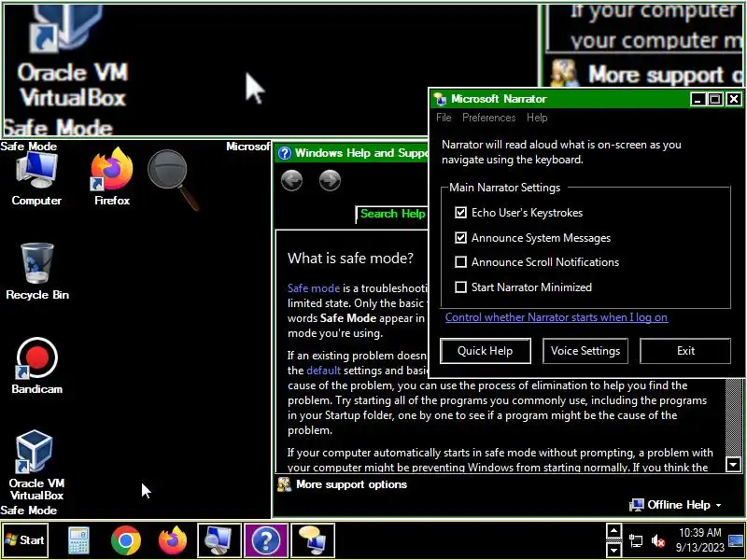Switch to the Help and Support taskbar button

pyautogui.click(x=266, y=540)
